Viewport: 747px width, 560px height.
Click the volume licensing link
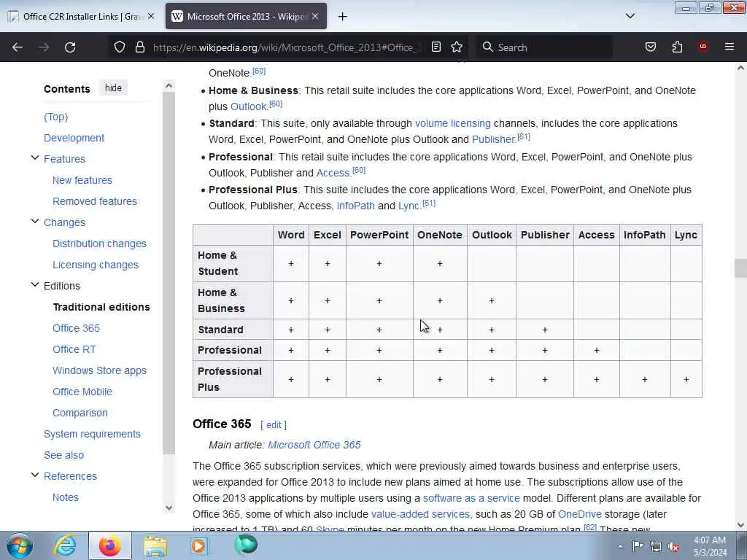[x=452, y=123]
